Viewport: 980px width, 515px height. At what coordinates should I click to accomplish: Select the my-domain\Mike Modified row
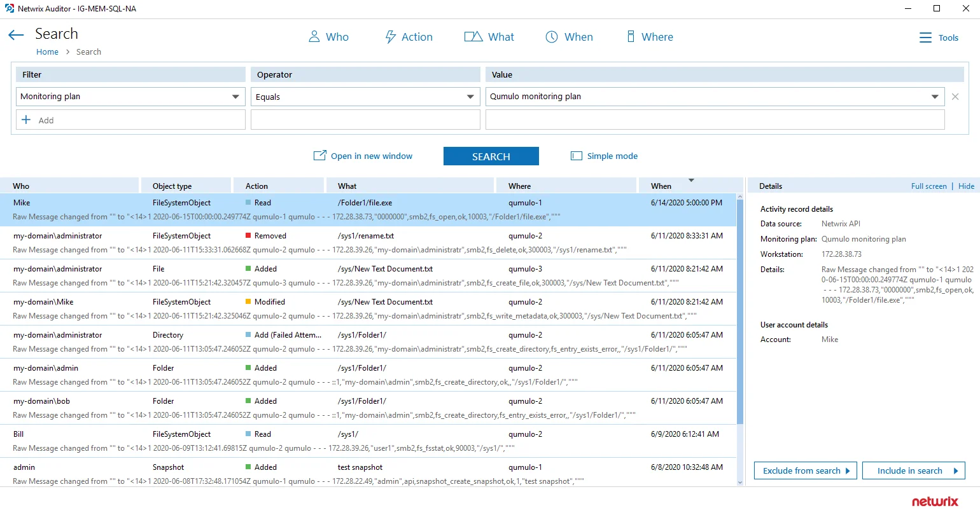(x=368, y=309)
